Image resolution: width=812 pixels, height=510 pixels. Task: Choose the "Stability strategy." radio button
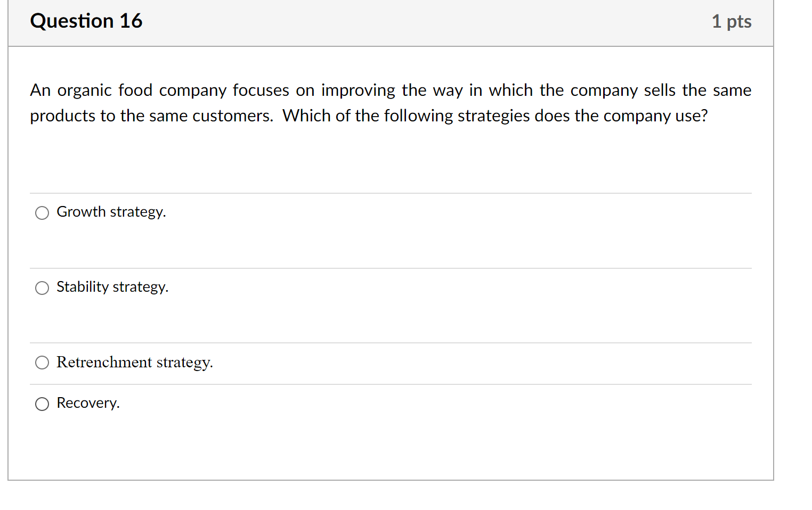point(42,288)
